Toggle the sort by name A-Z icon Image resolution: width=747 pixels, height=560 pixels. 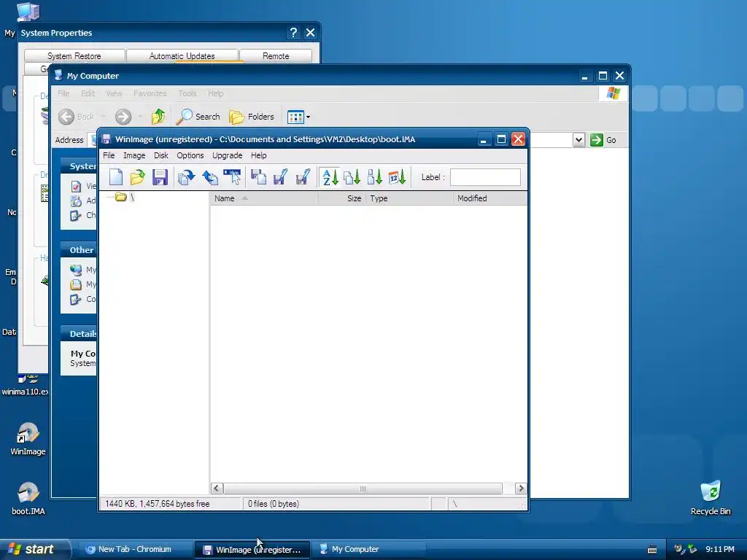(x=330, y=177)
